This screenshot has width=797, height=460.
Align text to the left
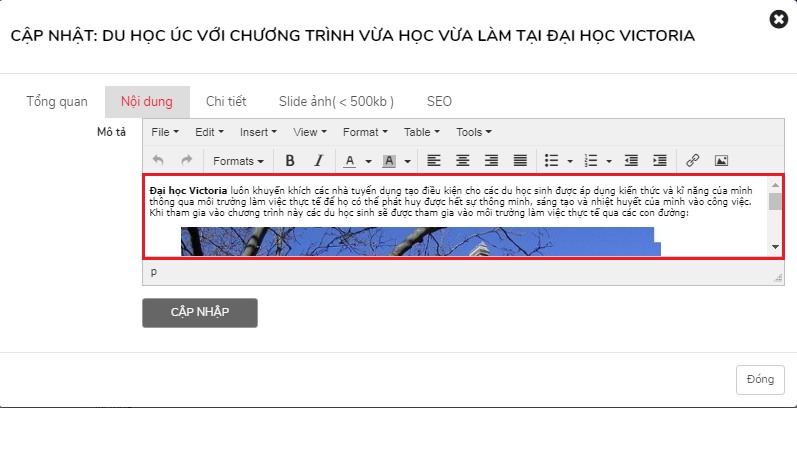click(x=434, y=160)
